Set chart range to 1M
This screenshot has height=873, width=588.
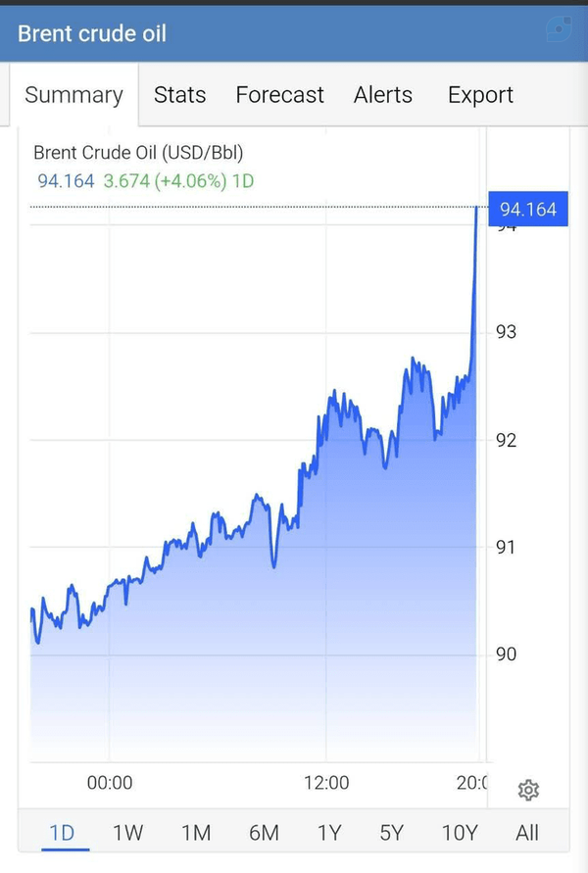click(x=196, y=833)
